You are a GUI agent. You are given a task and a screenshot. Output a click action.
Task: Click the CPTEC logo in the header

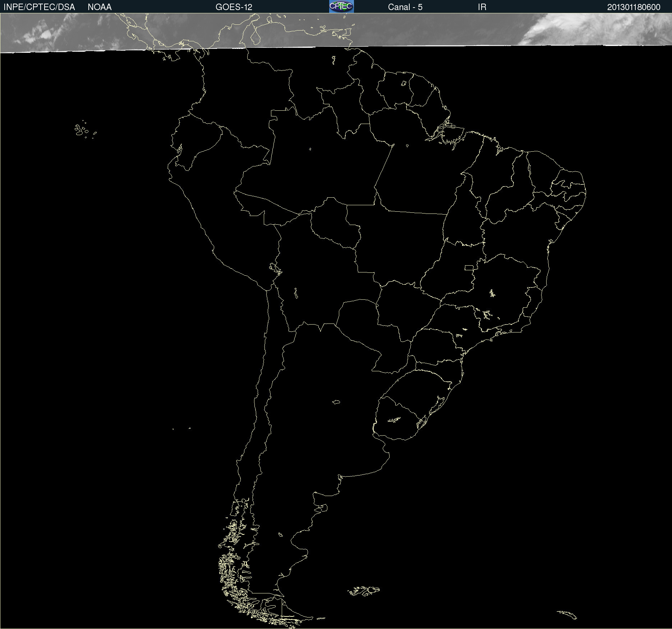[341, 6]
